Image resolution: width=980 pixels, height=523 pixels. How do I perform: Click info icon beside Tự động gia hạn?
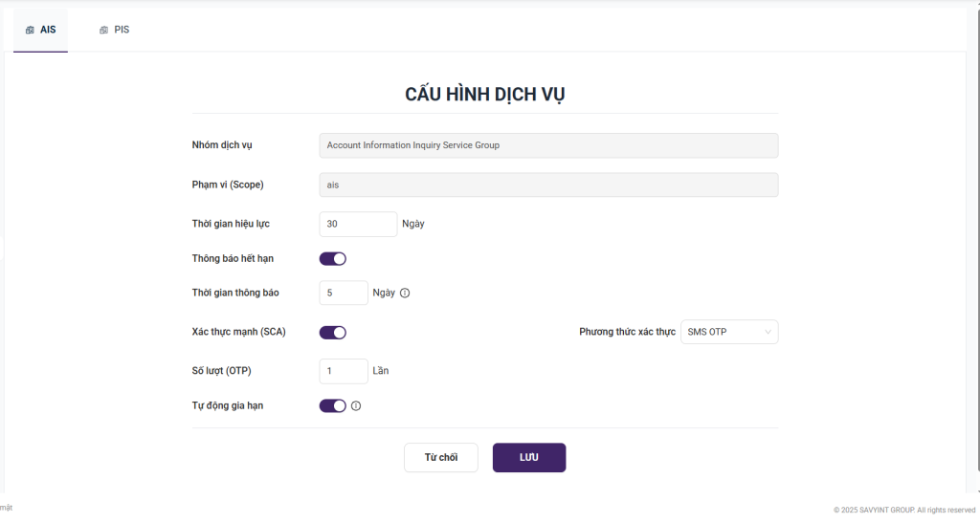[356, 406]
